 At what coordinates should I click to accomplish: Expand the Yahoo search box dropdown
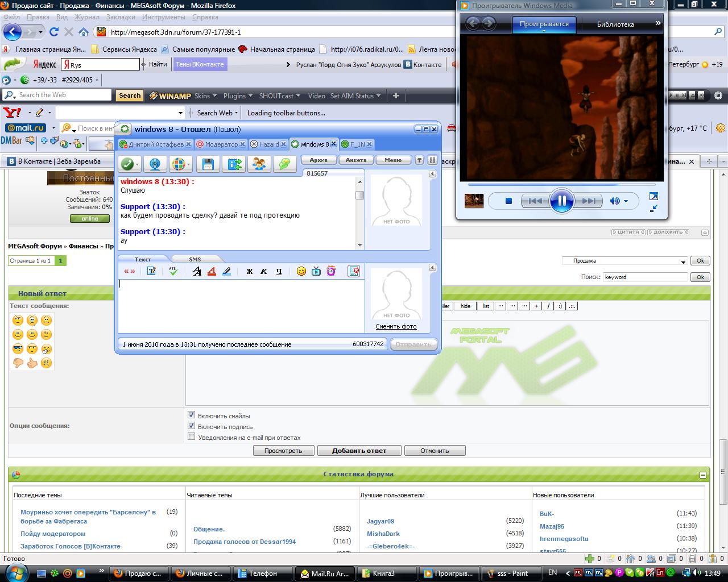[181, 113]
